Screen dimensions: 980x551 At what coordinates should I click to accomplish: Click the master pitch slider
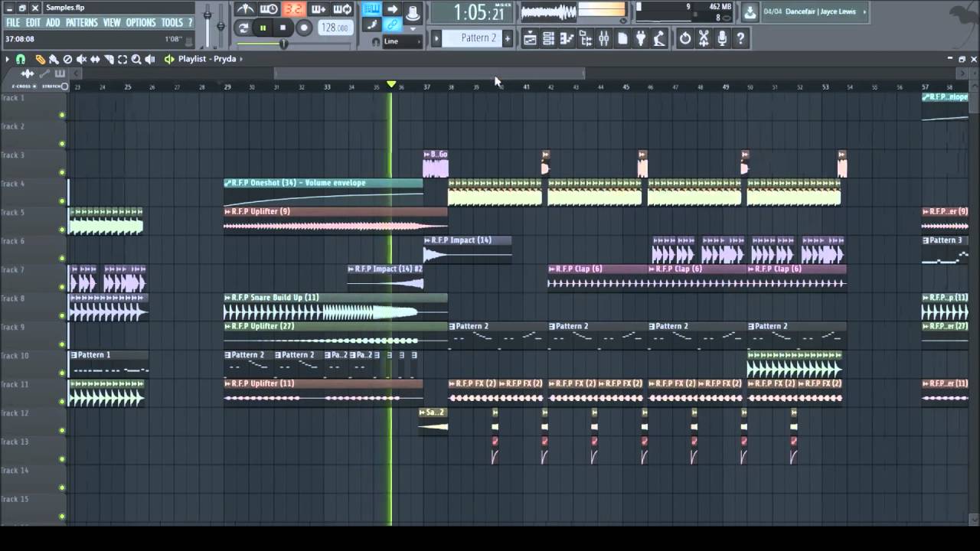point(220,26)
